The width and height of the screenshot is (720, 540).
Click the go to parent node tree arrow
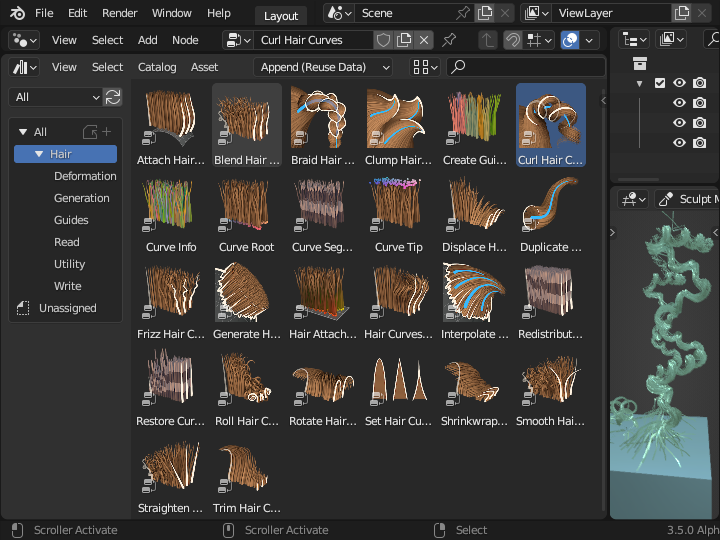[487, 40]
